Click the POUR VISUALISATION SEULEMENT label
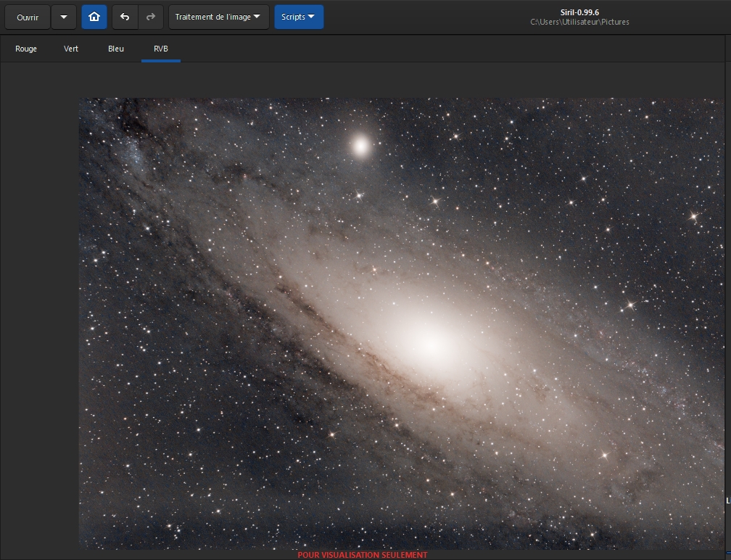This screenshot has height=560, width=731. coord(363,555)
